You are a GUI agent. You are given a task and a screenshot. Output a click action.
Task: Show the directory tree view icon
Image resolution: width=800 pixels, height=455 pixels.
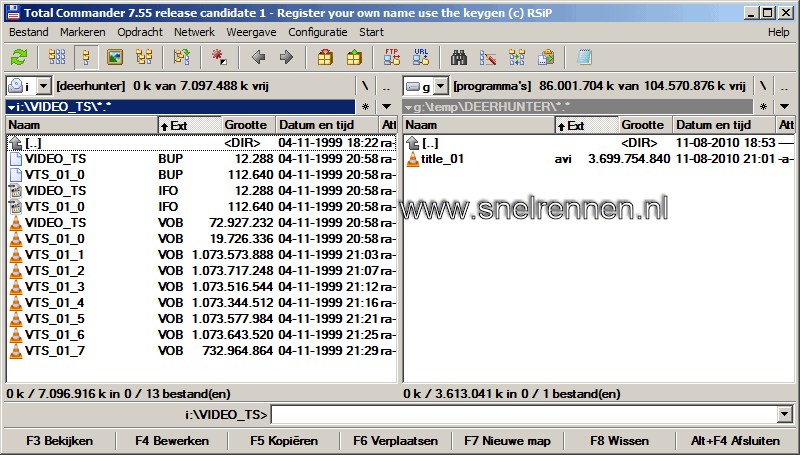[x=144, y=57]
